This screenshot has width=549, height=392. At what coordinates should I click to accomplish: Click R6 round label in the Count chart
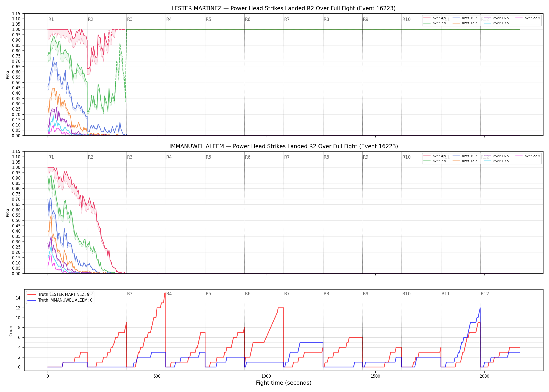(248, 294)
